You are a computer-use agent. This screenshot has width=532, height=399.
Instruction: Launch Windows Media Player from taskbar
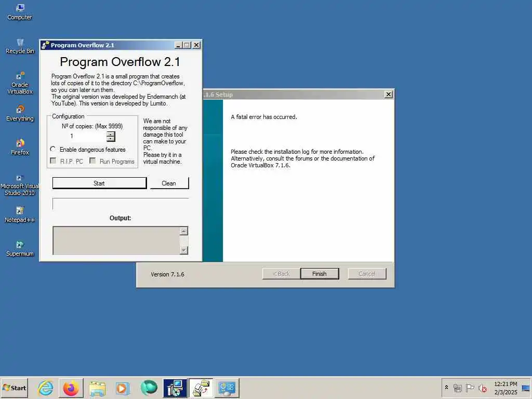point(123,388)
